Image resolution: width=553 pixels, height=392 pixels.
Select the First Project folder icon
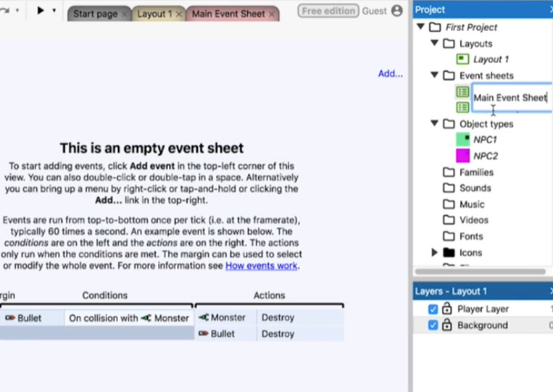point(435,27)
